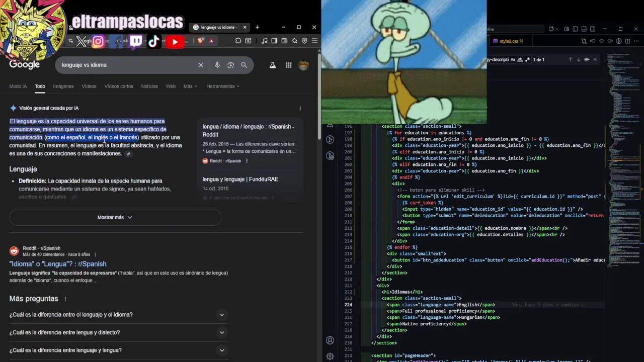Toggle Match Case in find widget

click(x=513, y=59)
